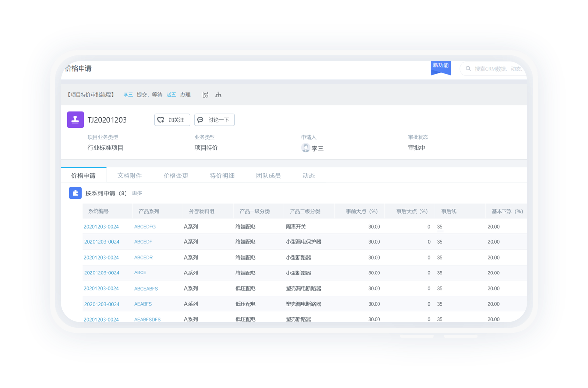Click the 新功能 ribbon badge
588x388 pixels.
click(x=441, y=67)
